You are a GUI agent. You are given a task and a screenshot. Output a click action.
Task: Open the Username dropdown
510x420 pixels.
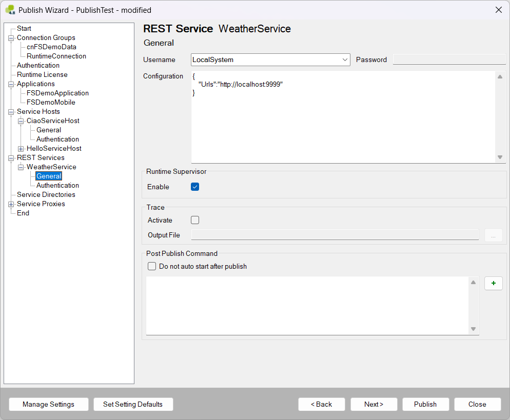(x=345, y=60)
